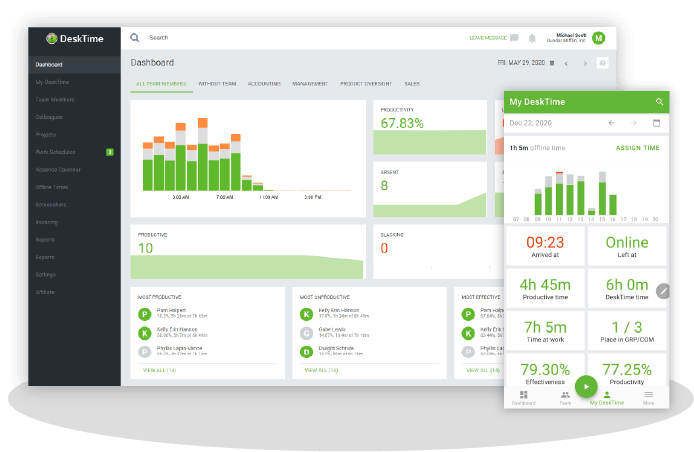Click the DeskTime logo in sidebar
694x452 pixels.
coord(75,39)
